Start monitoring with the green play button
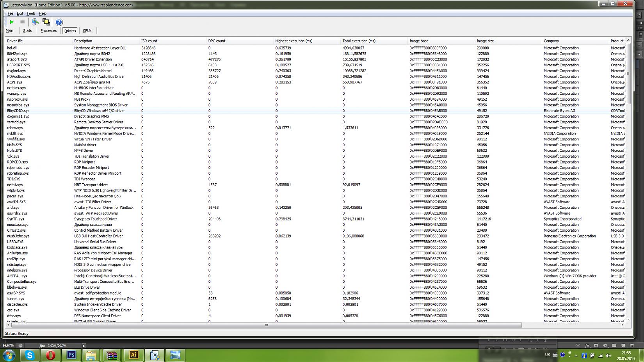644x362 pixels. click(12, 22)
